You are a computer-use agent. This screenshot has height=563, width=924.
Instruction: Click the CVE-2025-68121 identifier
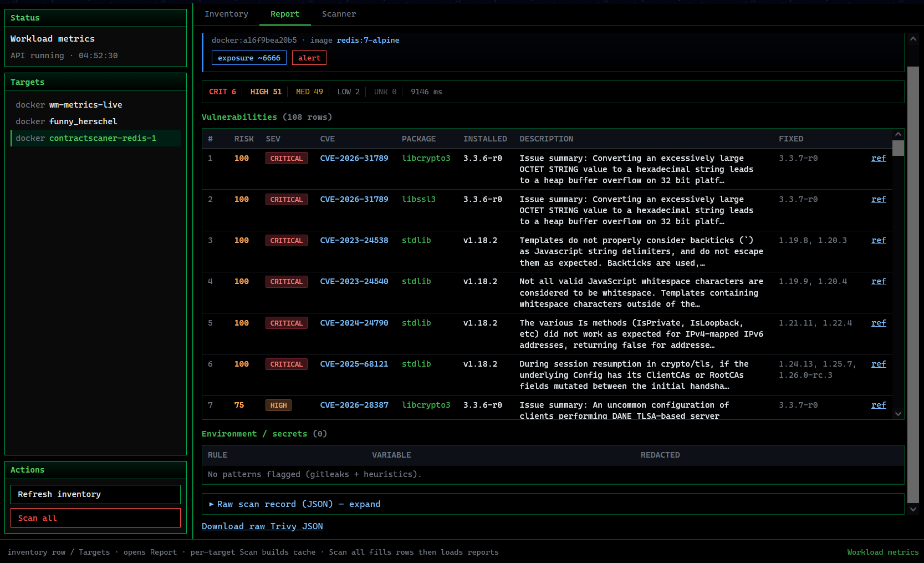[x=354, y=364]
